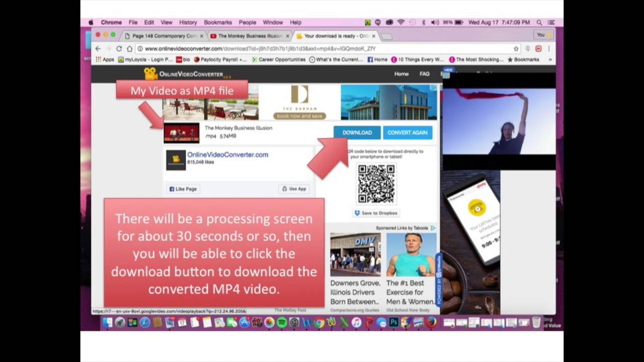This screenshot has height=362, width=644.
Task: Open the Chrome menu in the menu bar
Action: click(x=111, y=23)
